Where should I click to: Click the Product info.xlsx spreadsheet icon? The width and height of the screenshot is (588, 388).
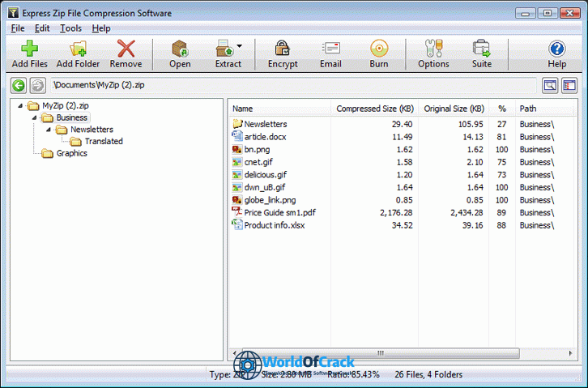[237, 224]
